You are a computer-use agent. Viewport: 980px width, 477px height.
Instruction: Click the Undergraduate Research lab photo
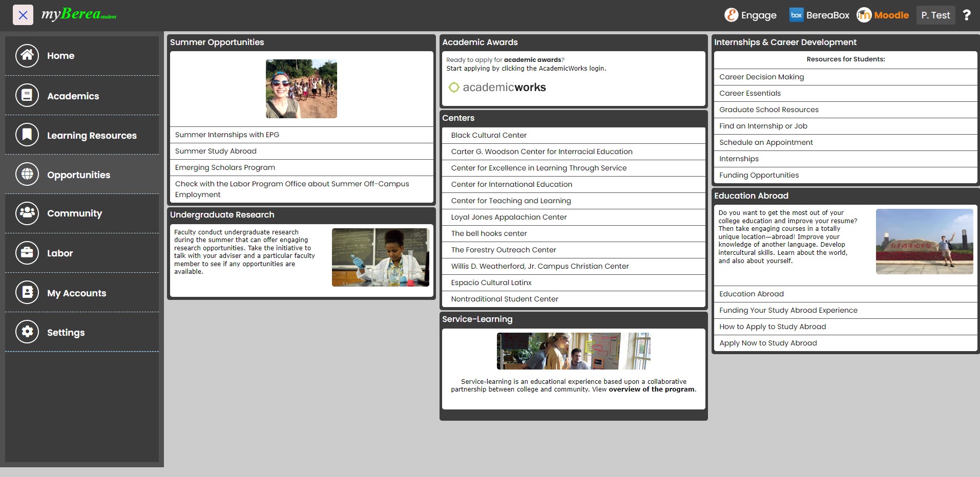pyautogui.click(x=380, y=257)
